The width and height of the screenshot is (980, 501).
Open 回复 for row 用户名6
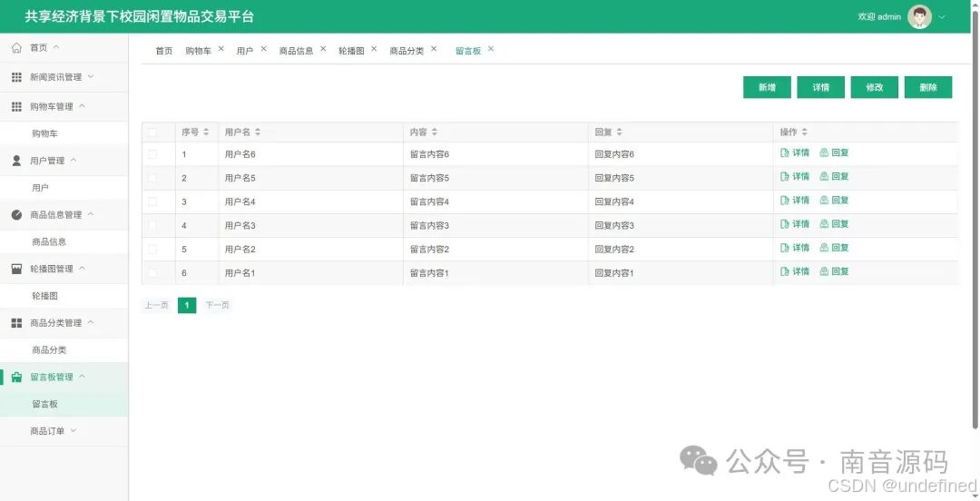coord(835,152)
